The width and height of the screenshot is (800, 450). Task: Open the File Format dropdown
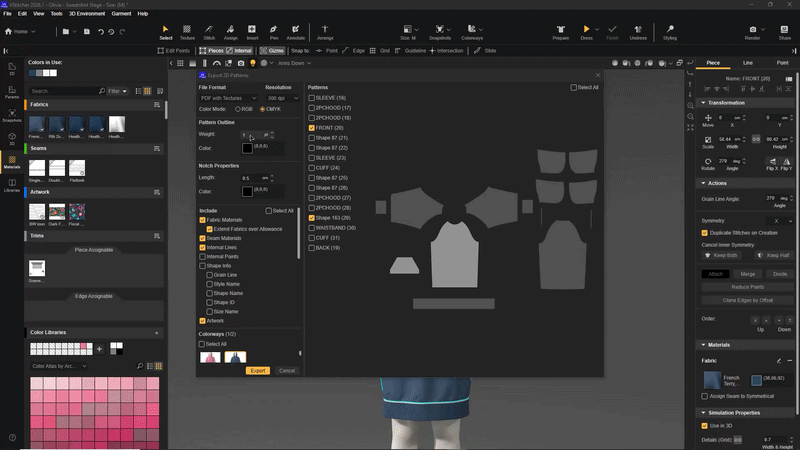pos(229,98)
